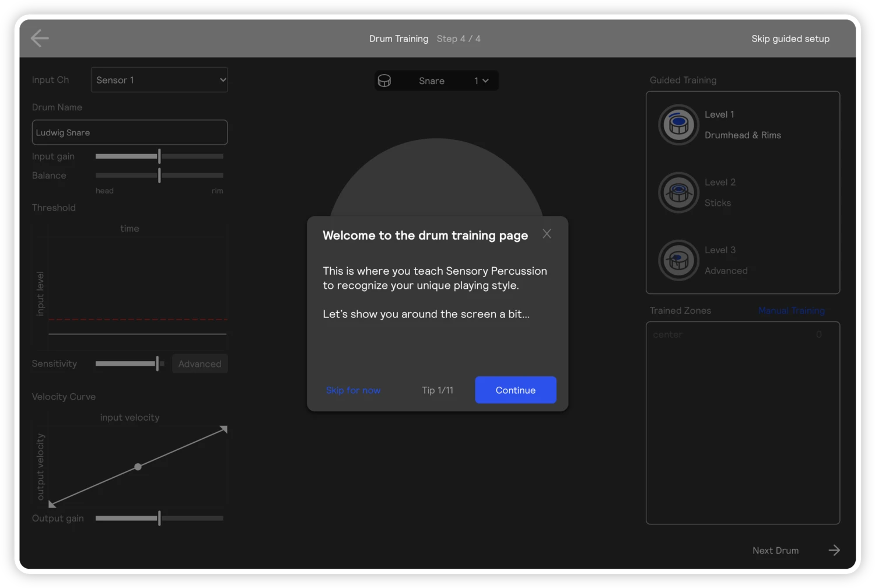875x588 pixels.
Task: Close the welcome dialog with X
Action: pyautogui.click(x=547, y=234)
